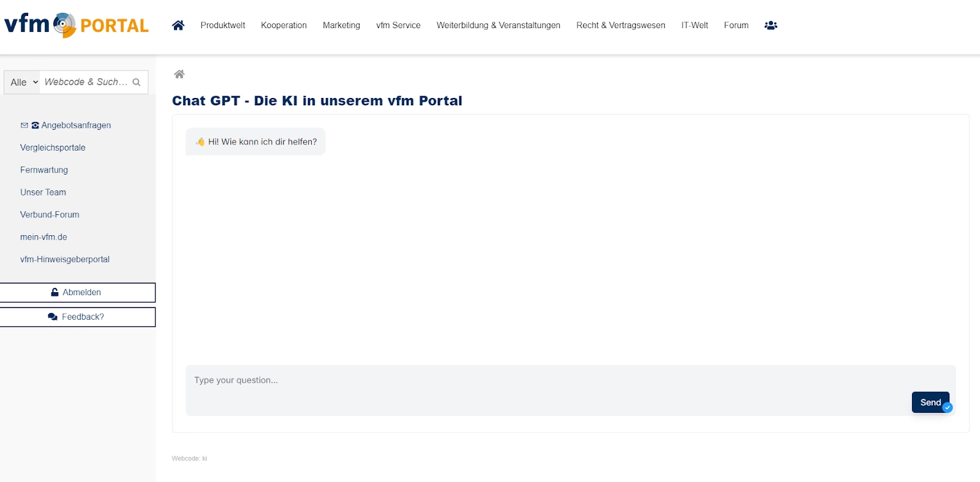This screenshot has width=980, height=482.
Task: Open the Marketing menu
Action: click(341, 25)
